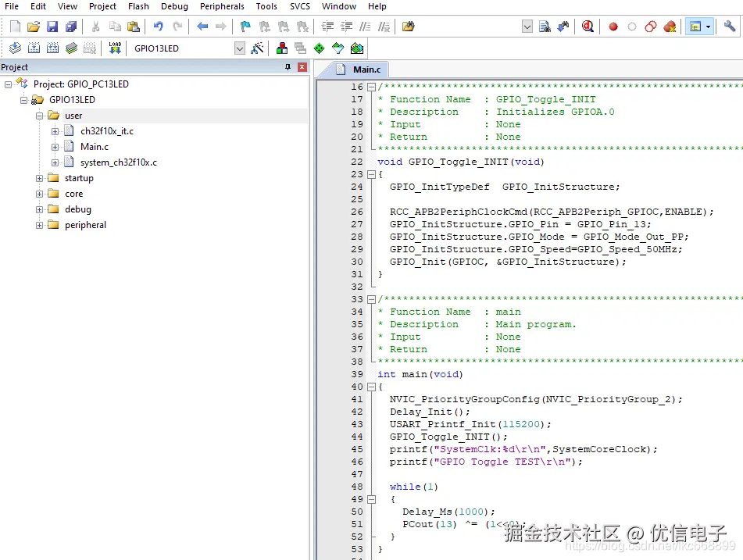Undo the last edit
Image resolution: width=743 pixels, height=560 pixels.
159,27
